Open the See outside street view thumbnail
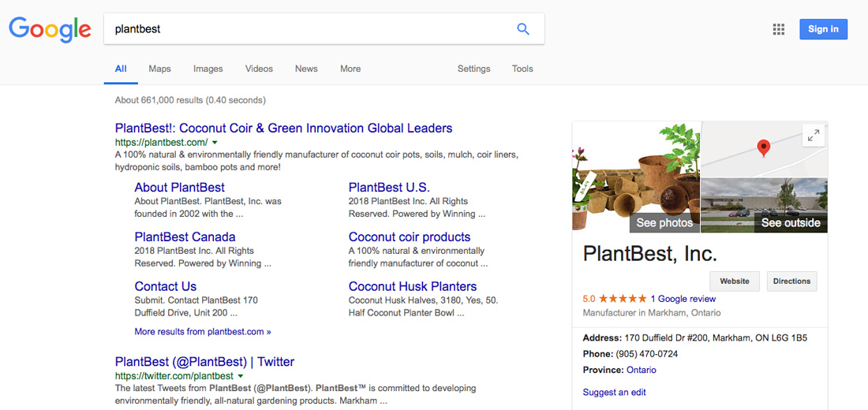Image resolution: width=868 pixels, height=410 pixels. pyautogui.click(x=764, y=205)
